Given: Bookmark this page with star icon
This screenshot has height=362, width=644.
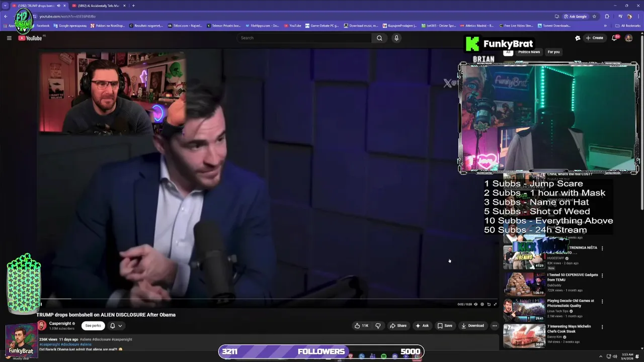Looking at the screenshot, I should [594, 16].
